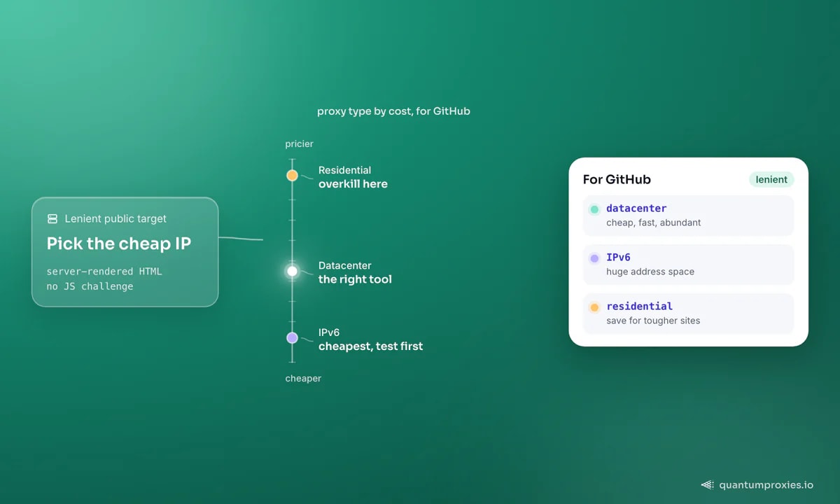Click the teal dot next to datacenter
The image size is (840, 504).
tap(594, 209)
